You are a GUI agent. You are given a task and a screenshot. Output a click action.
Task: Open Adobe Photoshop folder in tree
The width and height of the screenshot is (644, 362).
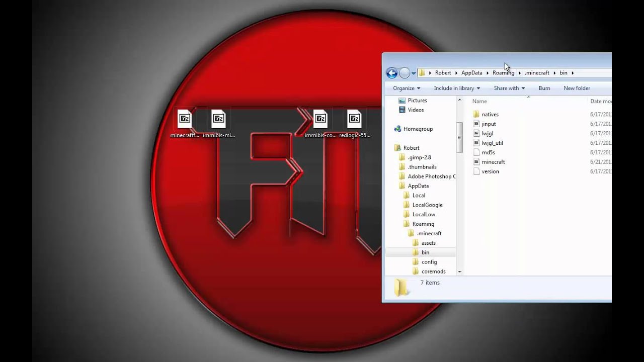(x=427, y=176)
